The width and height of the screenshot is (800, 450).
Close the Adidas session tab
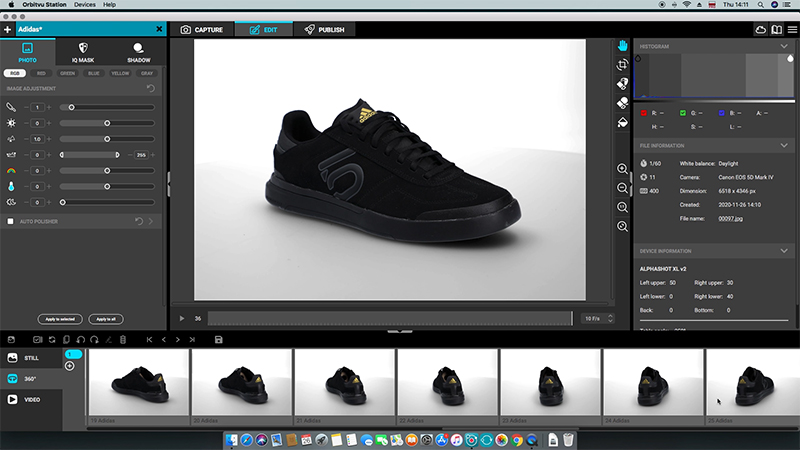click(x=159, y=30)
